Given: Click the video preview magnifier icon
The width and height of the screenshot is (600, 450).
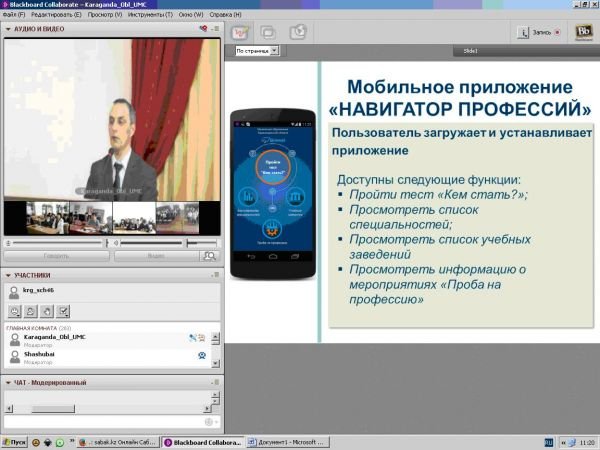Looking at the screenshot, I should [208, 256].
